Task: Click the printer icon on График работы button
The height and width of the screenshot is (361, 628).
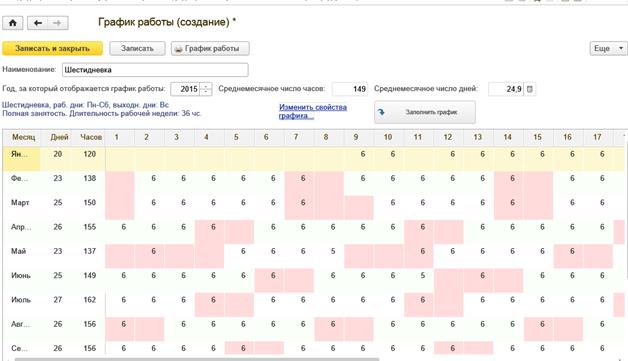Action: (179, 49)
